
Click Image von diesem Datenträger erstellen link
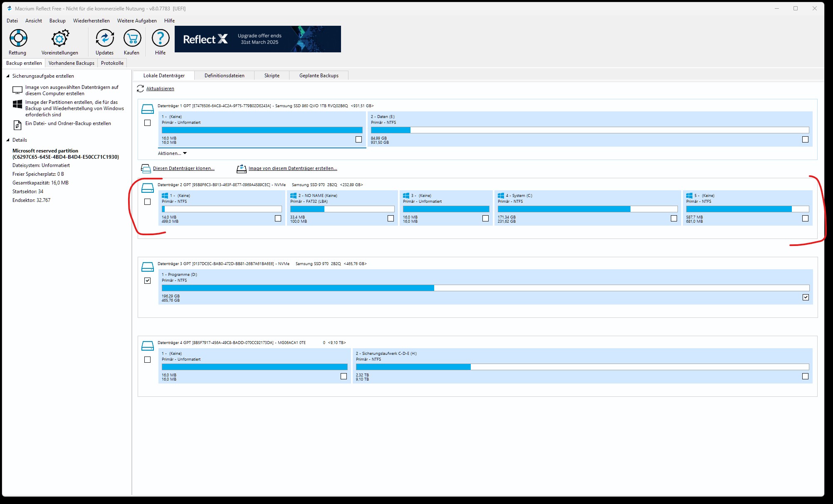[x=292, y=168]
